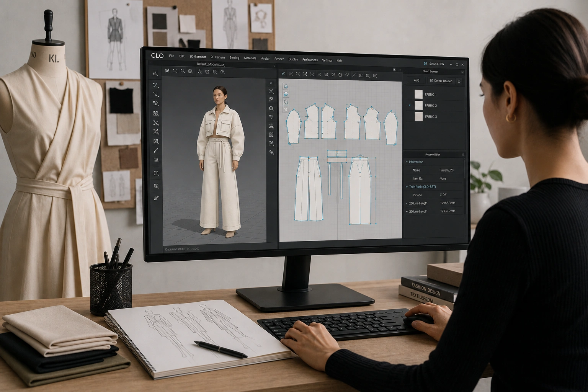This screenshot has height=392, width=588.
Task: Open the Sewing menu
Action: (234, 58)
